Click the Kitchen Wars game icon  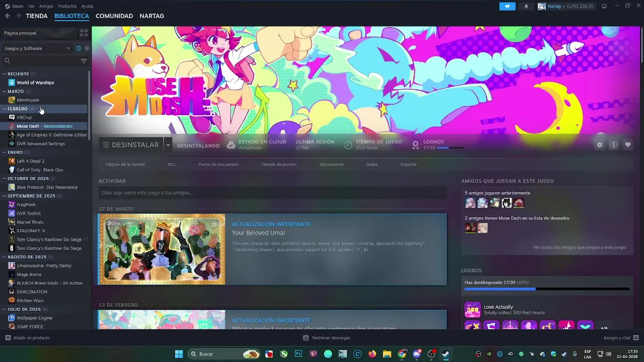pyautogui.click(x=12, y=301)
